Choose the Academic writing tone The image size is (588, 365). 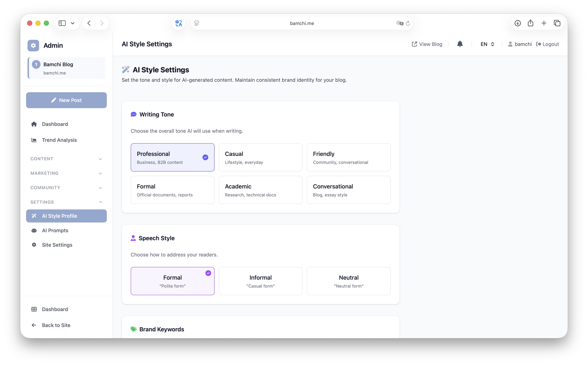(x=261, y=190)
